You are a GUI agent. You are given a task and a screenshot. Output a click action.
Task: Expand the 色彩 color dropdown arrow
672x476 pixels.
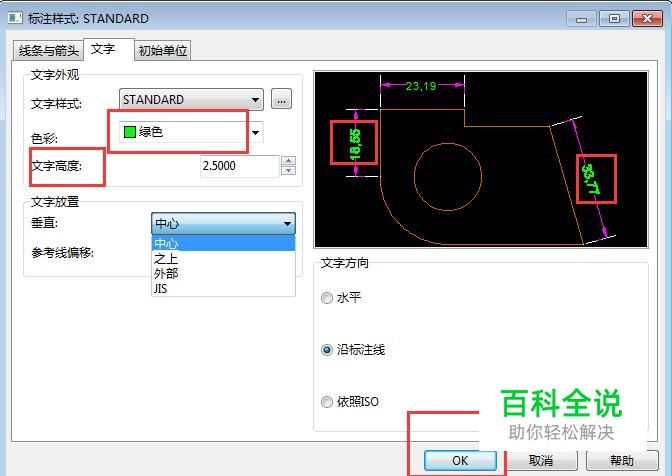click(255, 132)
